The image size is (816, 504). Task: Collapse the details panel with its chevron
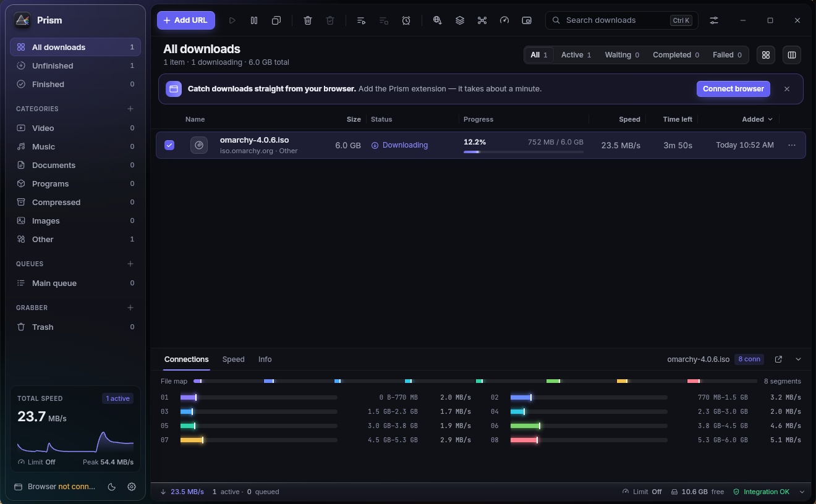pyautogui.click(x=798, y=359)
